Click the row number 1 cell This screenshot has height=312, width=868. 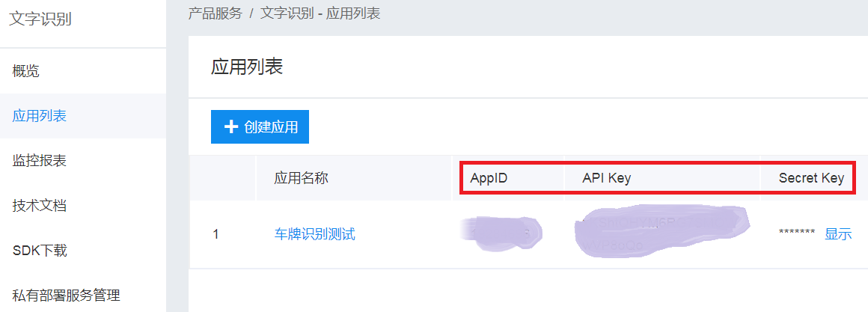pos(216,234)
